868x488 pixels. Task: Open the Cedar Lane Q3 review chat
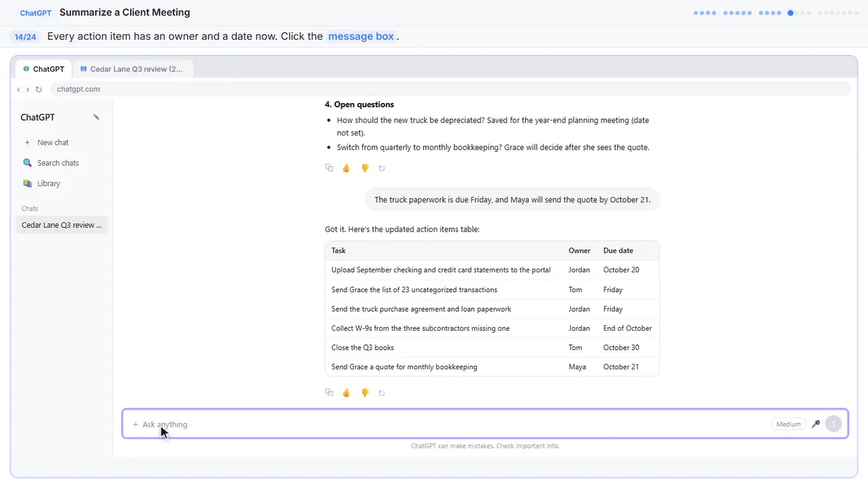click(62, 225)
